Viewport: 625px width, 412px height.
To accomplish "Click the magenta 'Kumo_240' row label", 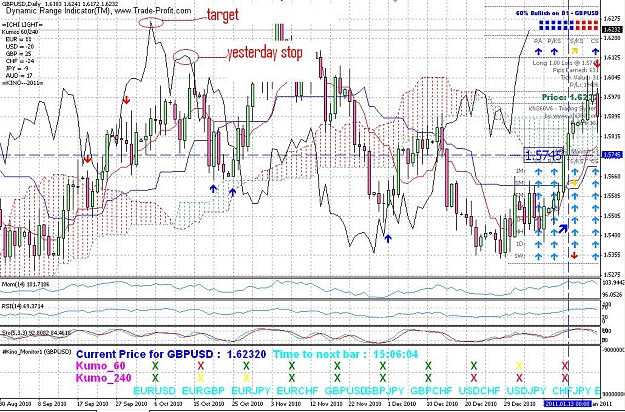I will coord(103,378).
